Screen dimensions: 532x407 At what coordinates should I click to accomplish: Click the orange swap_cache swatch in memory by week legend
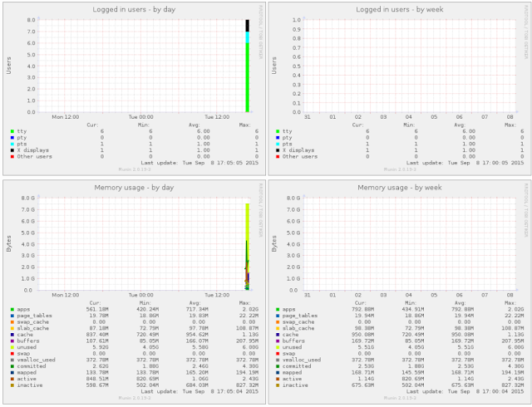(278, 322)
